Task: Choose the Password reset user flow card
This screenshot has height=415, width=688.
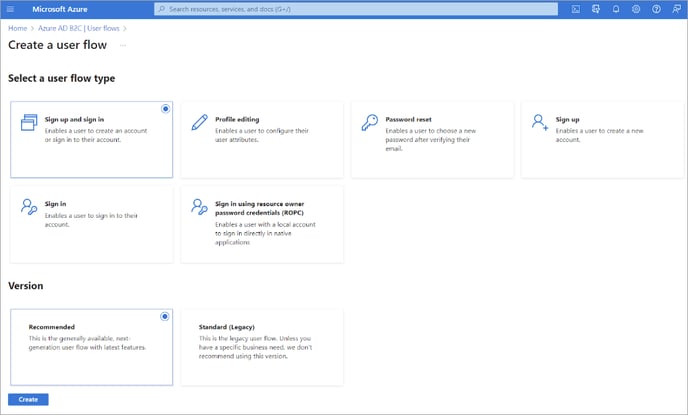Action: tap(432, 140)
